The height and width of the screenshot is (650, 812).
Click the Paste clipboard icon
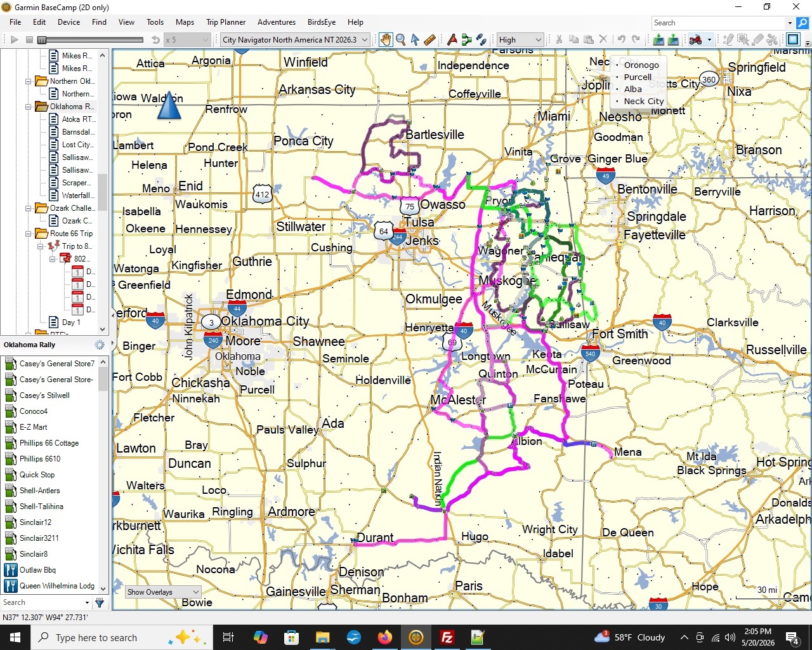coord(588,39)
